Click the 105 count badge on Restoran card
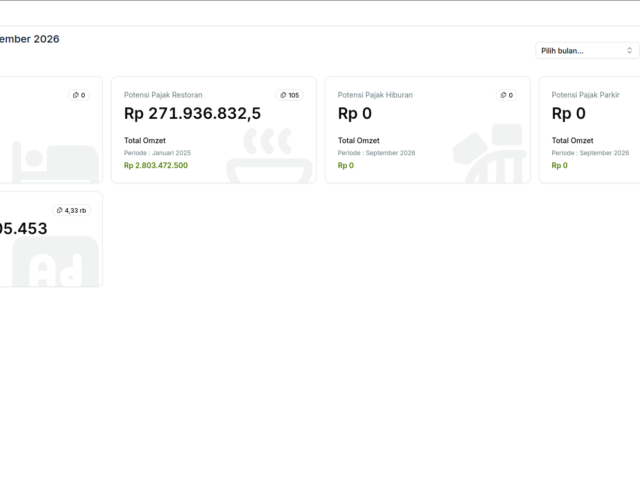This screenshot has width=640, height=480. [x=289, y=95]
